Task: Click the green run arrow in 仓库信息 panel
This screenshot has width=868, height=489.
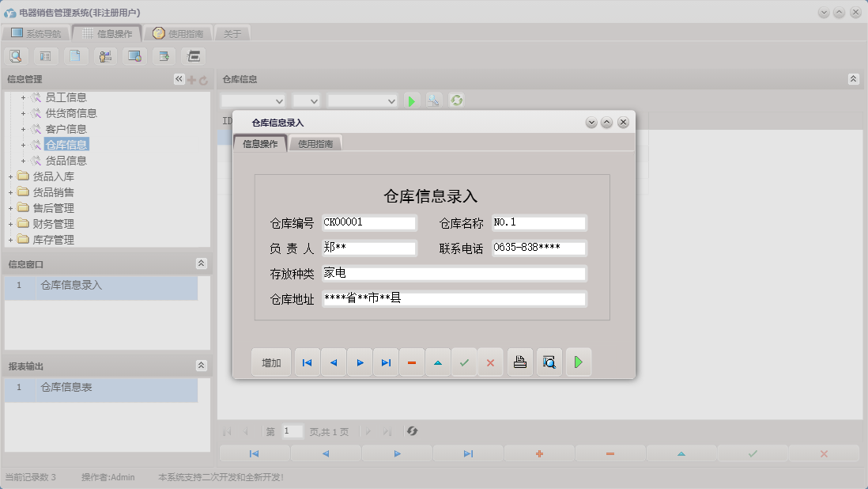Action: point(412,100)
